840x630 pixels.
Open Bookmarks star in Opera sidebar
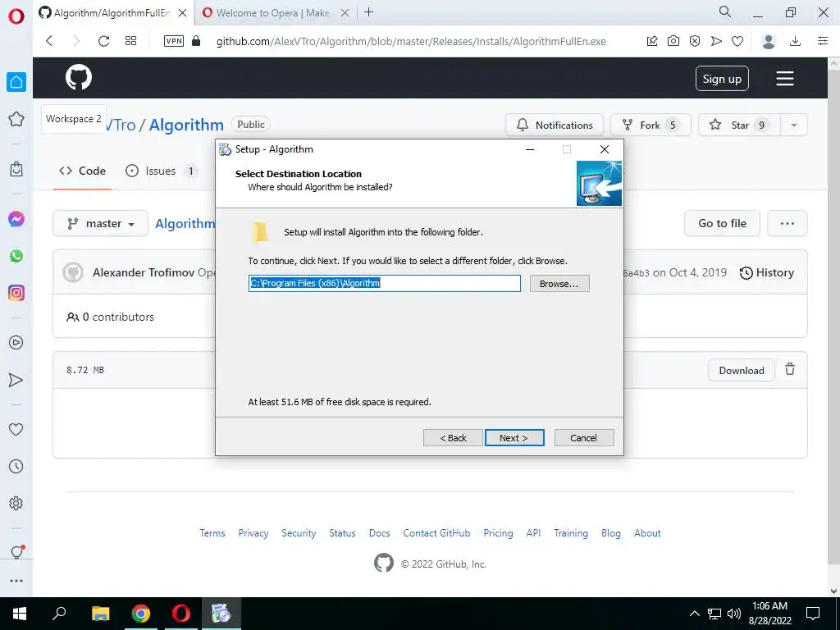[16, 119]
